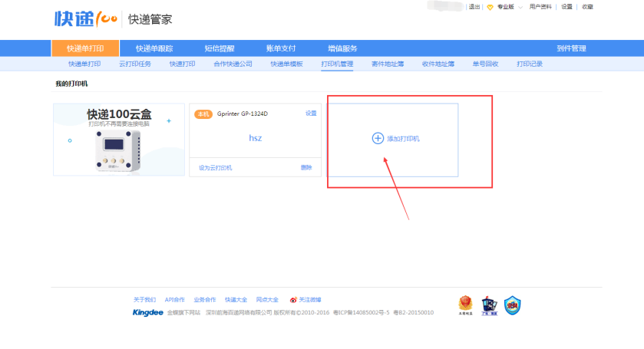Open the 到件管理 tab
Screen dimensions: 644x349
[x=571, y=48]
